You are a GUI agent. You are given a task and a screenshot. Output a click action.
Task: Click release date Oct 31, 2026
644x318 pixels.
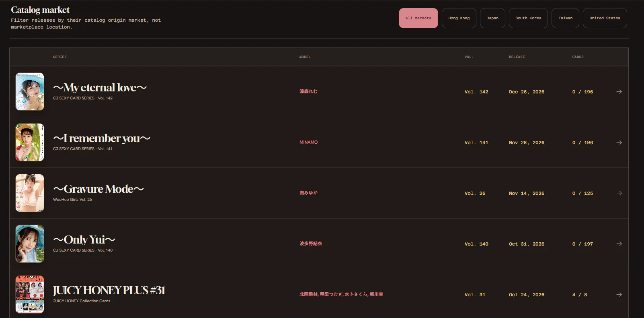(527, 244)
